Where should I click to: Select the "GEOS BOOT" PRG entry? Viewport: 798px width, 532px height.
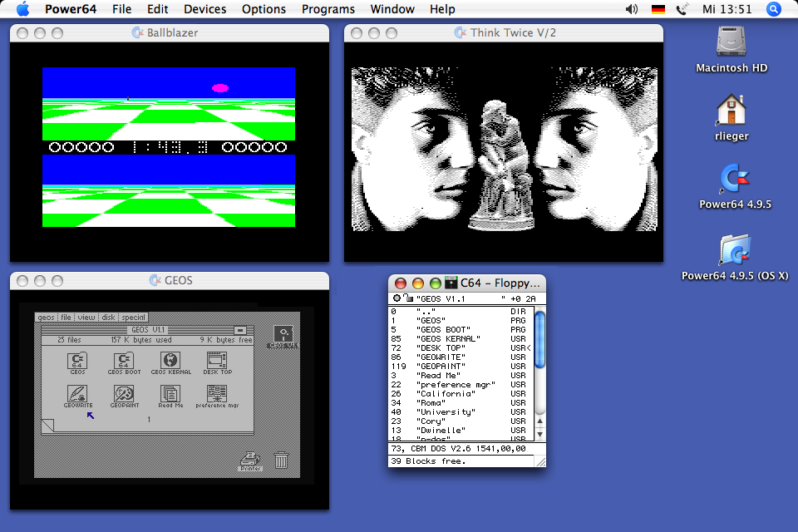click(461, 329)
